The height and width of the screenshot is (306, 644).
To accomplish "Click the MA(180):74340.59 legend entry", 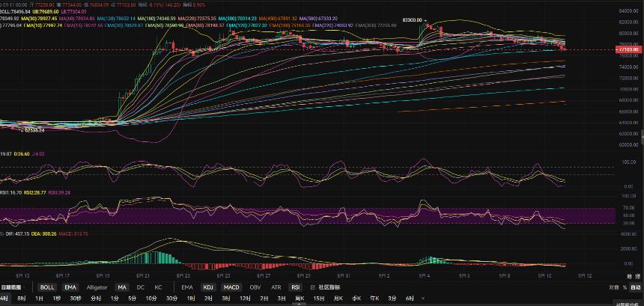I will click(157, 19).
